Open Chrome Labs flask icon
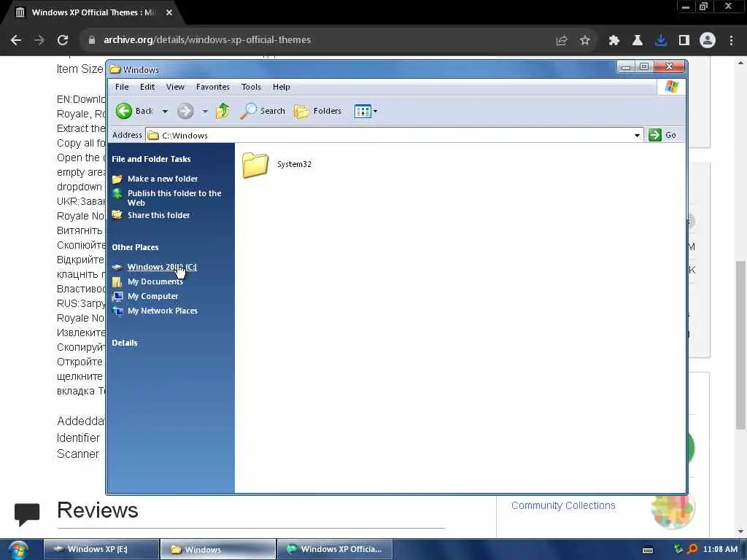This screenshot has height=560, width=747. click(x=638, y=41)
